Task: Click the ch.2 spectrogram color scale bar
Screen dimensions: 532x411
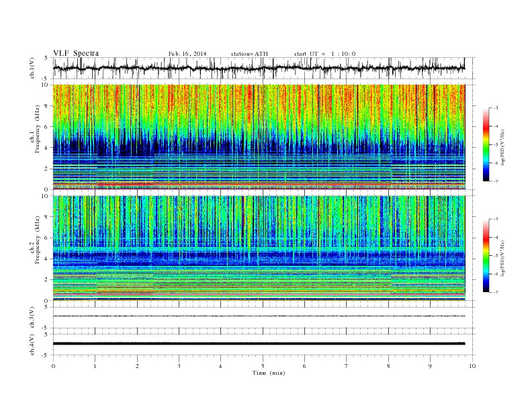Action: pyautogui.click(x=486, y=256)
